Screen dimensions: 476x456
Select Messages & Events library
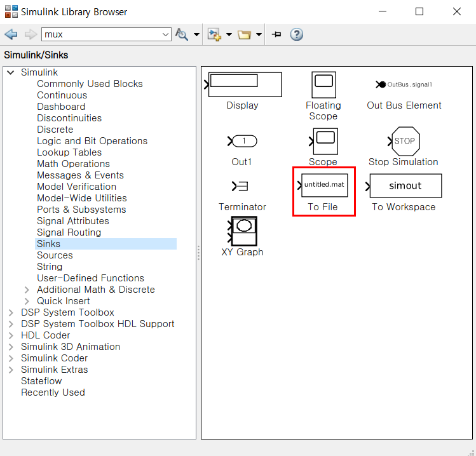pos(81,175)
